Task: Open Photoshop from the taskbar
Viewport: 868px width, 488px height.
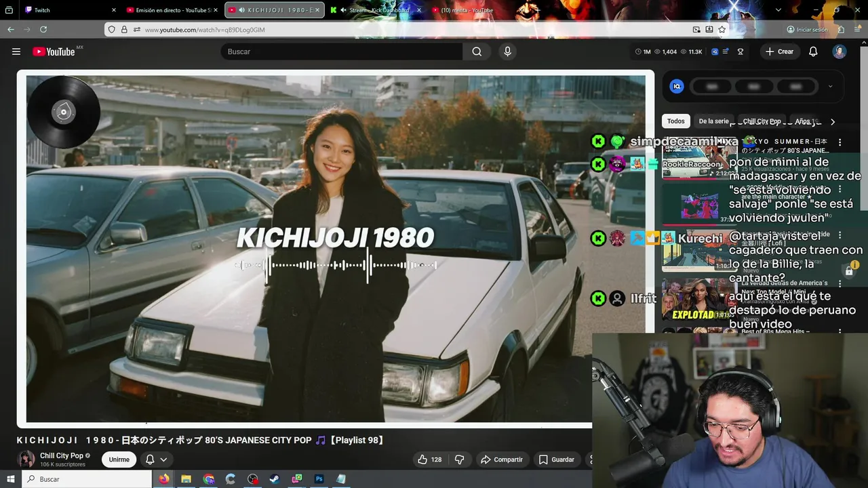Action: 319,479
